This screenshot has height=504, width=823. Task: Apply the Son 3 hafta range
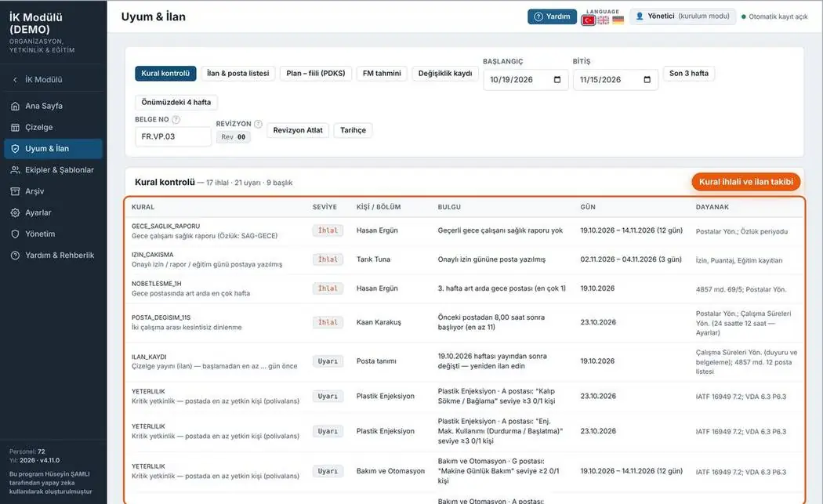[689, 74]
